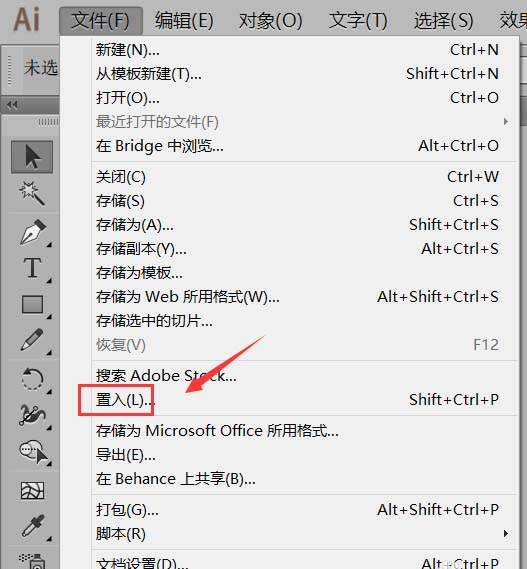
Task: Select the Pen tool
Action: click(x=33, y=232)
